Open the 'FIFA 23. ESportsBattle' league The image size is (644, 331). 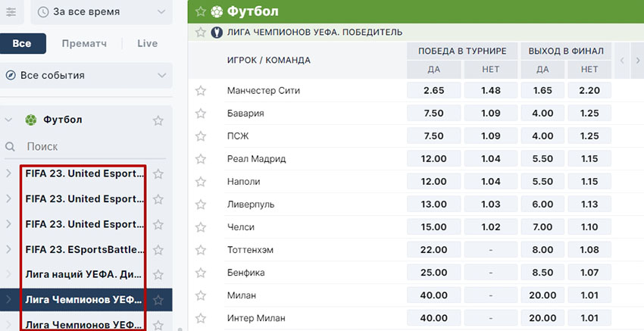[x=85, y=249]
